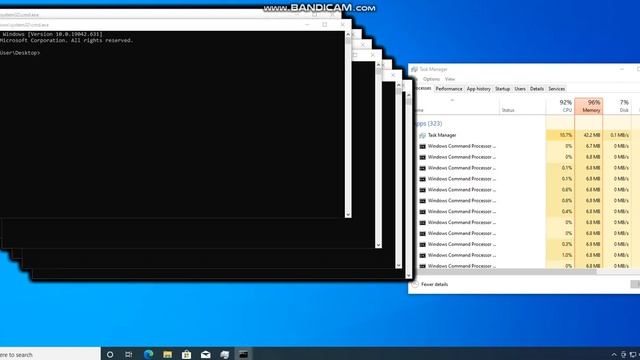Switch to the Services tab
The image size is (640, 360).
click(x=556, y=89)
